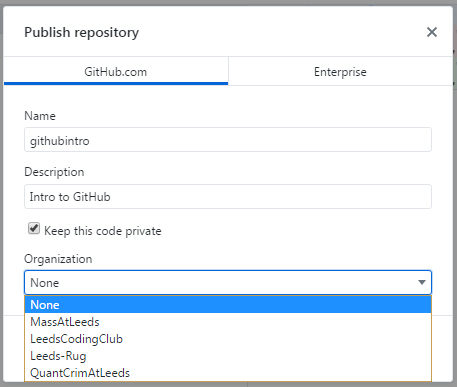Image resolution: width=457 pixels, height=387 pixels.
Task: Choose LeedsCodingClub organization
Action: [x=228, y=339]
